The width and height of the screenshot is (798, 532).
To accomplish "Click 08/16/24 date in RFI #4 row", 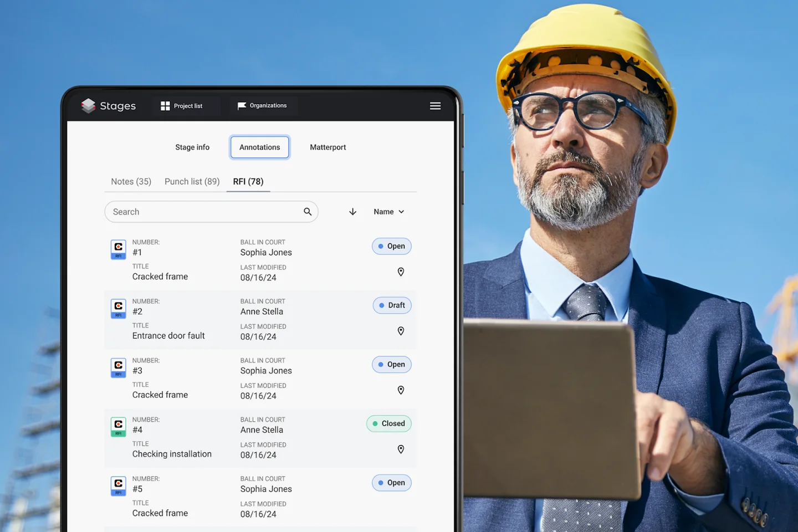I will [x=258, y=455].
